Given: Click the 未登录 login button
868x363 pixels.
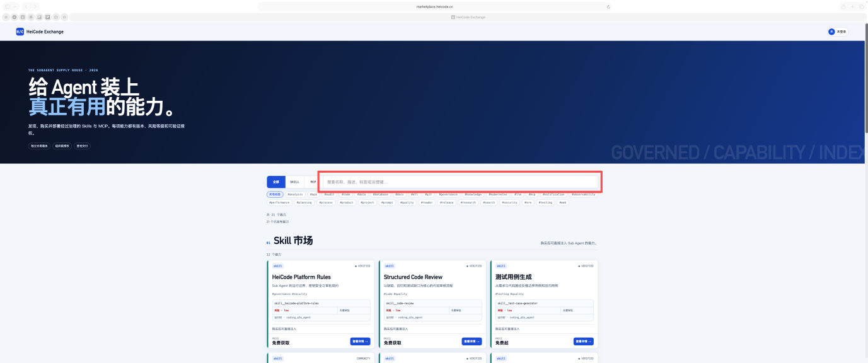Looking at the screenshot, I should 838,32.
